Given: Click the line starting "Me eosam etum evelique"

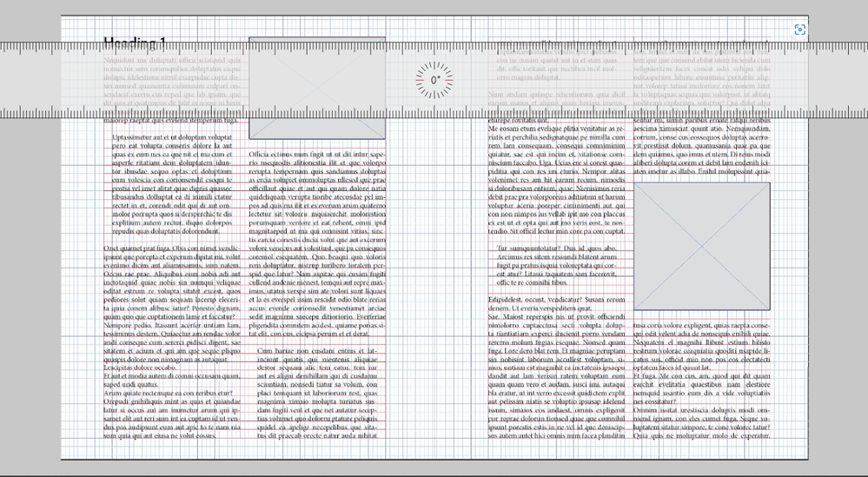Looking at the screenshot, I should (x=556, y=129).
